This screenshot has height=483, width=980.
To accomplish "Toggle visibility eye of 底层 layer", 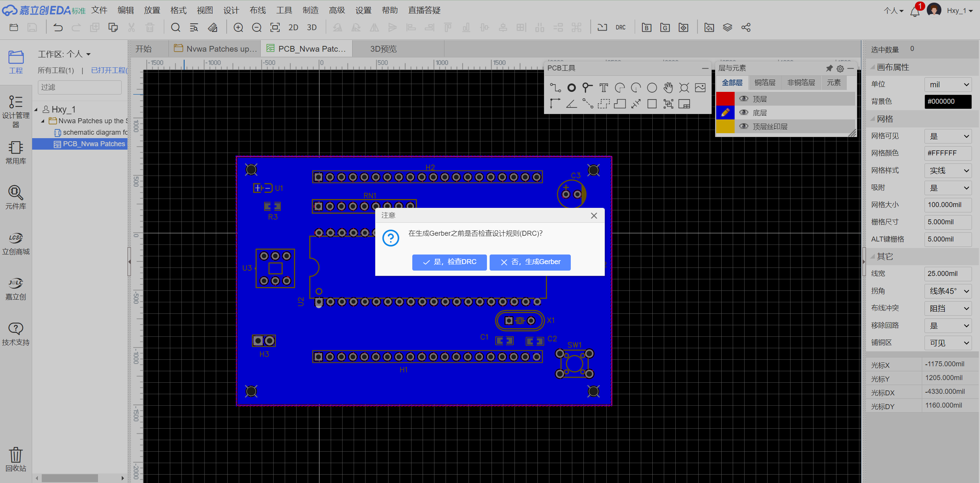I will 743,113.
